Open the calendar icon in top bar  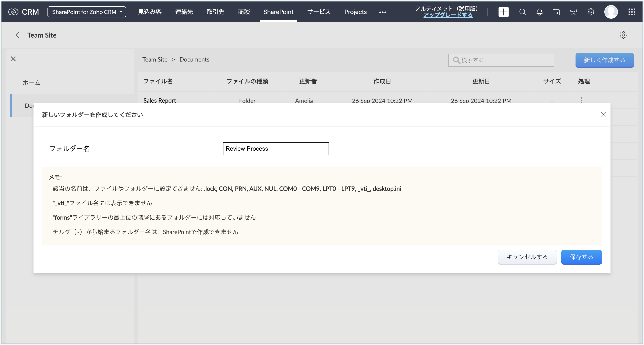pyautogui.click(x=556, y=12)
